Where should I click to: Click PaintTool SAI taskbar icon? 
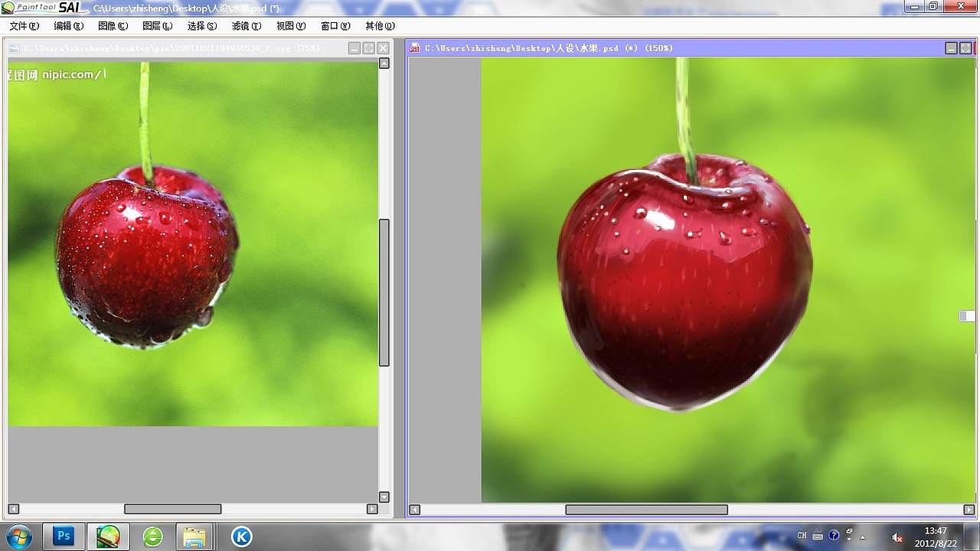click(108, 536)
